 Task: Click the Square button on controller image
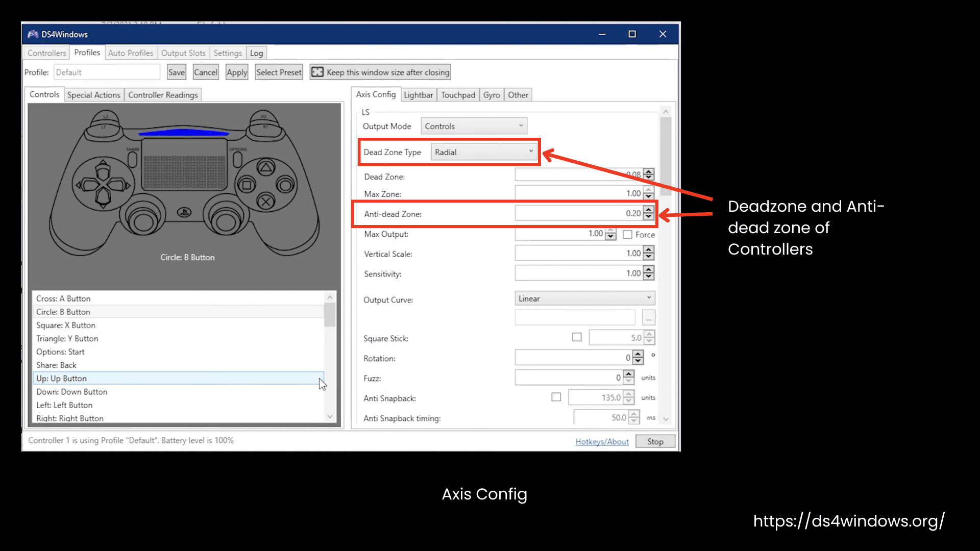pos(247,185)
